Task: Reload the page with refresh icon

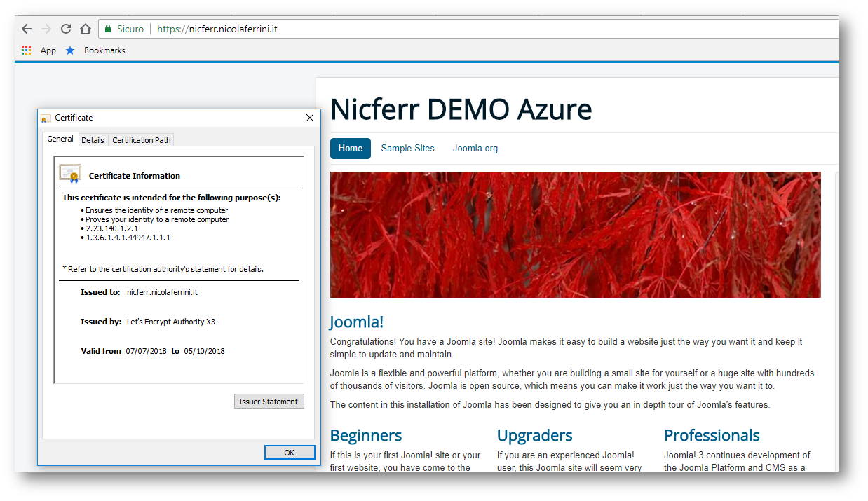Action: [66, 29]
